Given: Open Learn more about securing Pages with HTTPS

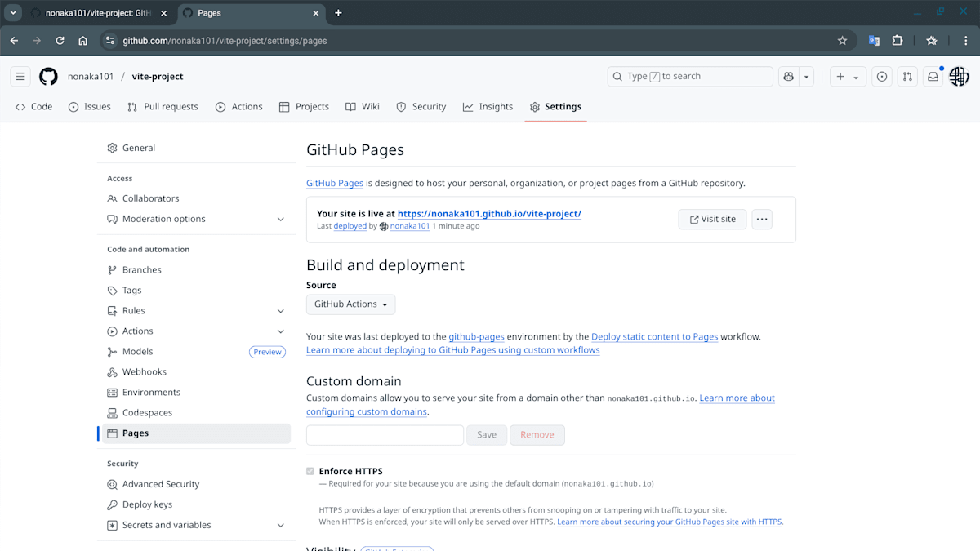Looking at the screenshot, I should tap(670, 522).
